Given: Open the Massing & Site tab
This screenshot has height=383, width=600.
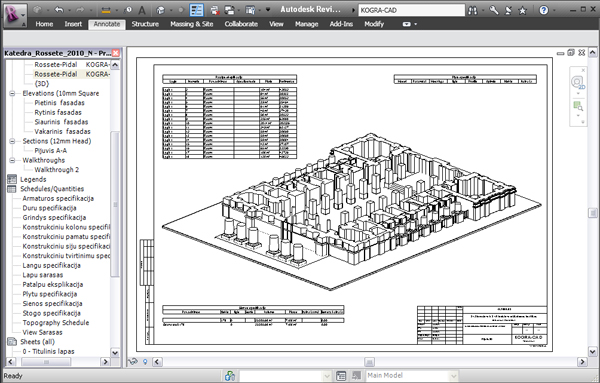Looking at the screenshot, I should [x=192, y=24].
